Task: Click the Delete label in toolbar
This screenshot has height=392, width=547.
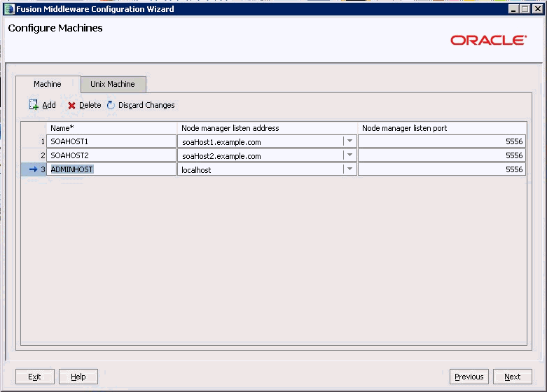Action: pyautogui.click(x=90, y=105)
